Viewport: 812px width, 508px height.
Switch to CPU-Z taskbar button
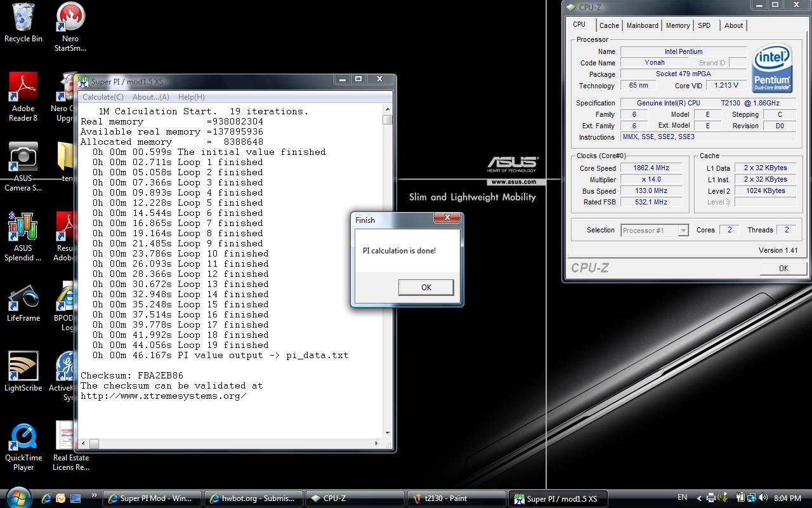(355, 498)
